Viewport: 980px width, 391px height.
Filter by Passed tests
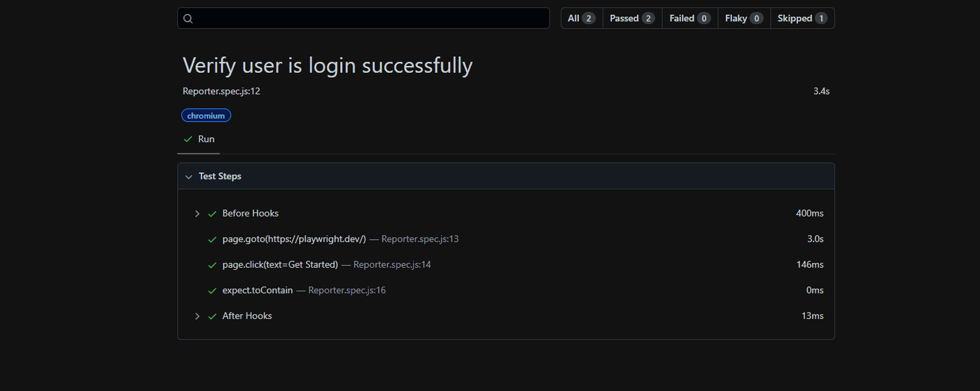[x=632, y=18]
